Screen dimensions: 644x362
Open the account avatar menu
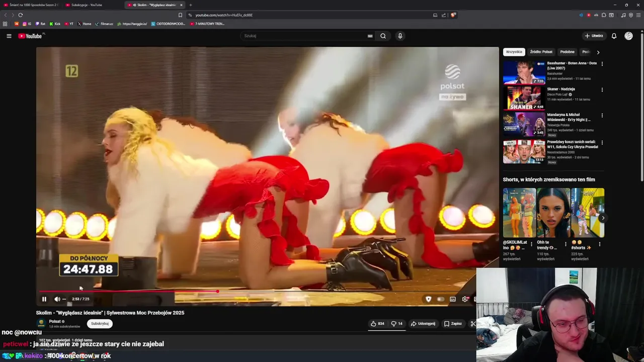pos(628,36)
